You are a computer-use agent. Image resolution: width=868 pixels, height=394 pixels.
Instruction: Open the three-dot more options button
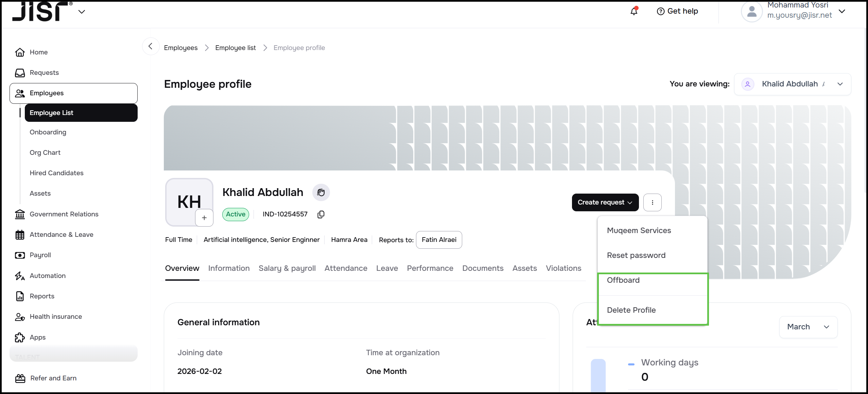click(652, 202)
